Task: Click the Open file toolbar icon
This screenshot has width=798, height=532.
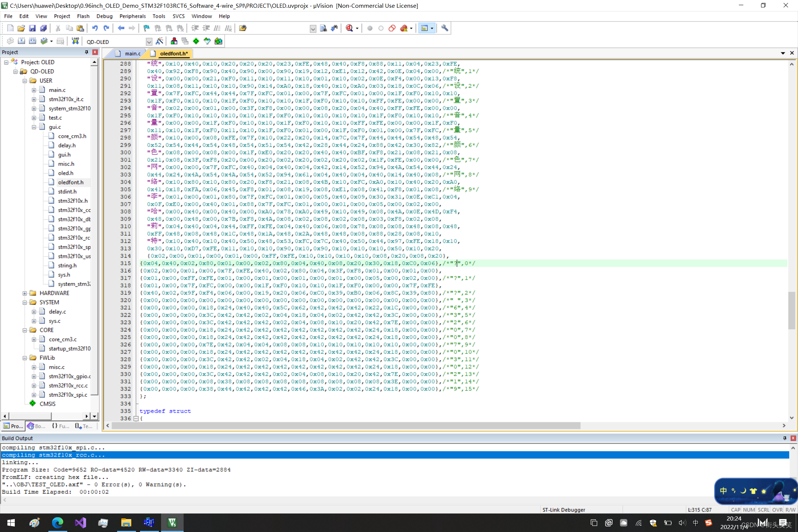Action: click(21, 28)
